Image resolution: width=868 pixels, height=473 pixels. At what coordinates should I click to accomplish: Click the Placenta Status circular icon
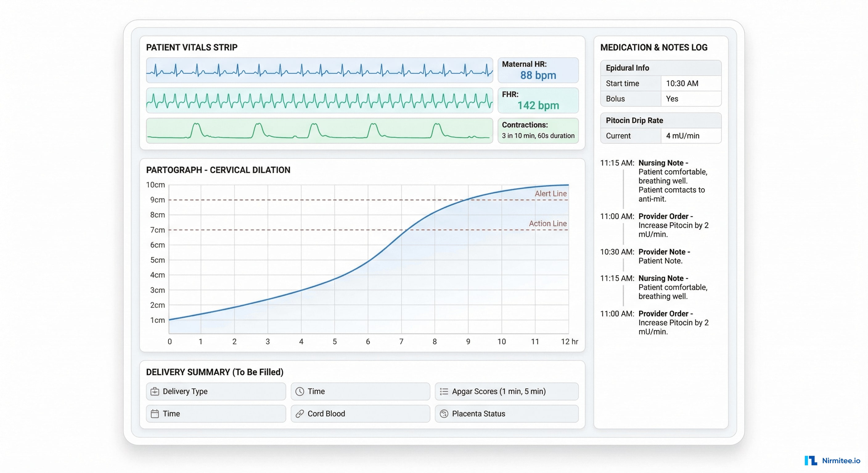(x=444, y=413)
